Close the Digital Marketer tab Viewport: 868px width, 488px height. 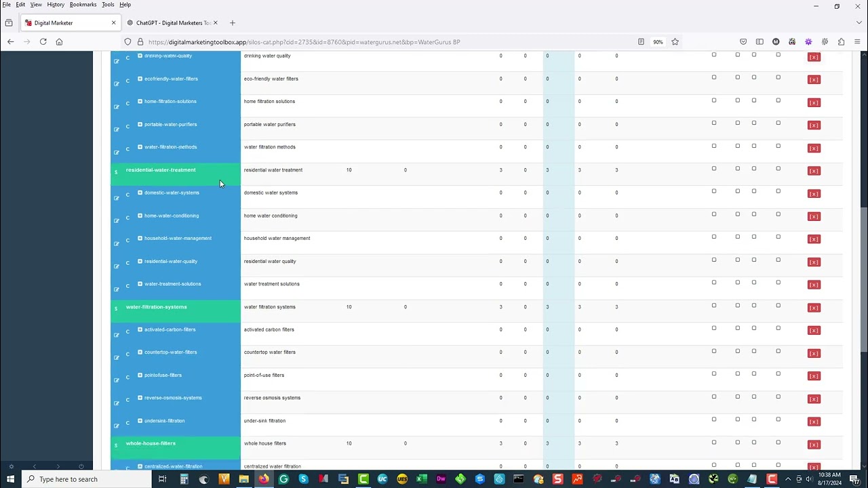click(113, 23)
